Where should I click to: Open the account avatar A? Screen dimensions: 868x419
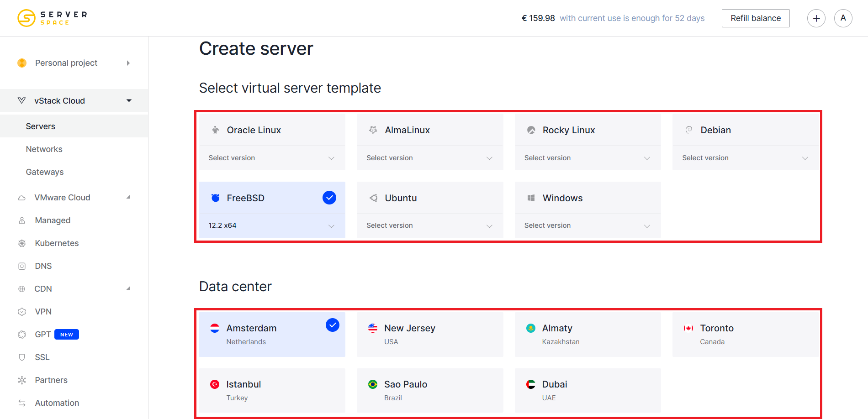[x=843, y=18]
